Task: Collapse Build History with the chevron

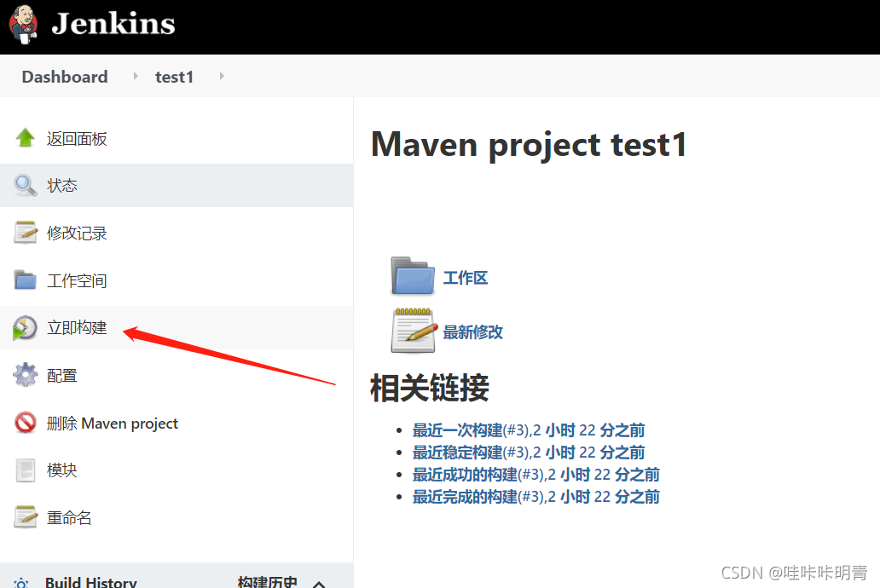Action: (x=319, y=584)
